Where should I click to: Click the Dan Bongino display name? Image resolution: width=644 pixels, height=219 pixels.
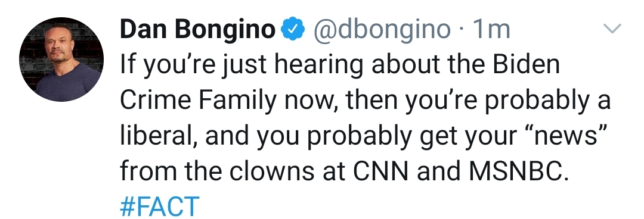pos(197,30)
